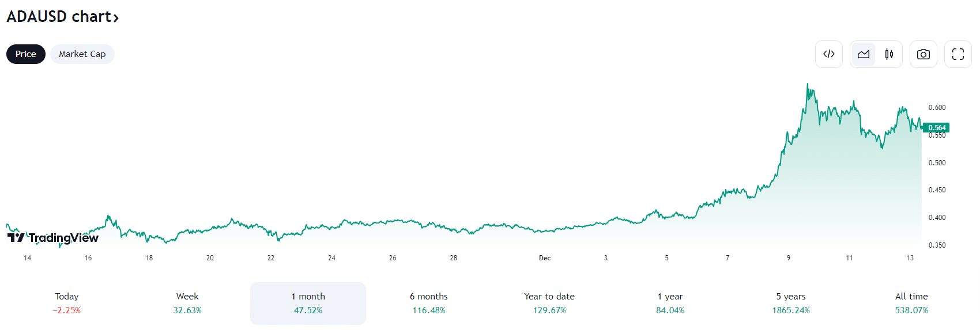
Task: Click the TradingView logo
Action: (x=53, y=238)
